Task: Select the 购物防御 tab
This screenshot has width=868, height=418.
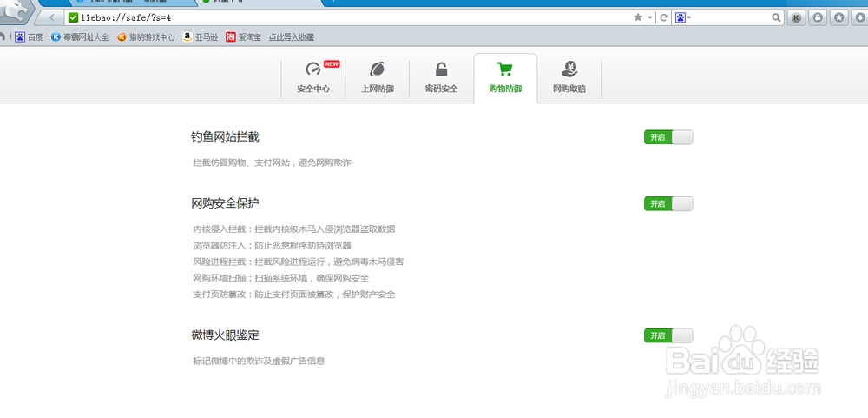Action: point(505,78)
